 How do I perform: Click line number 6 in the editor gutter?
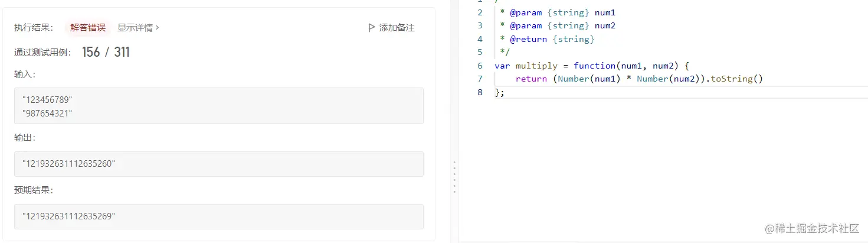point(480,66)
